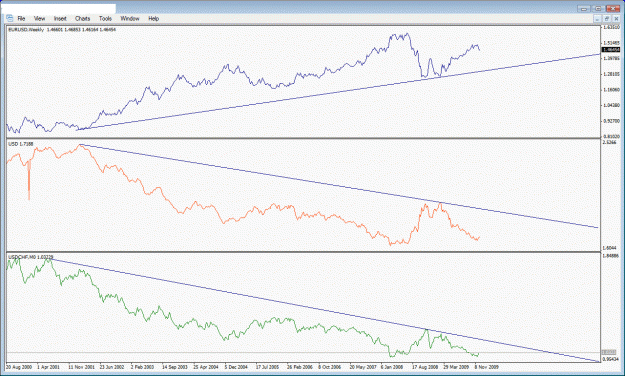Open the File menu
Viewport: 625px width, 376px height.
(x=21, y=18)
